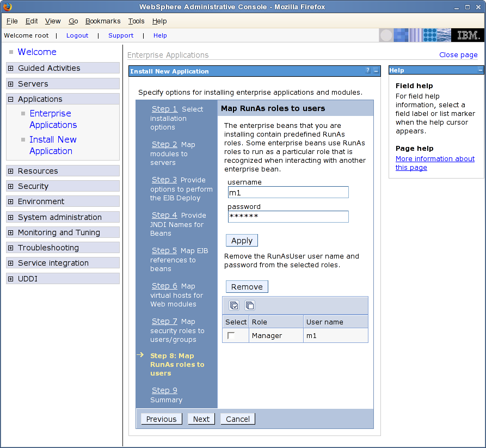Screen dimensions: 486x448
Task: Click the Deselect All rows icon
Action: coord(249,305)
